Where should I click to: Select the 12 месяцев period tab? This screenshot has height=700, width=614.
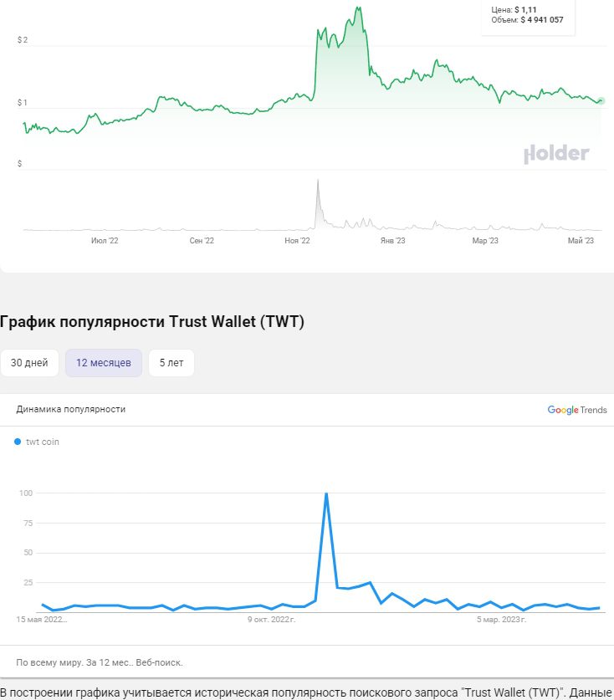(x=104, y=363)
